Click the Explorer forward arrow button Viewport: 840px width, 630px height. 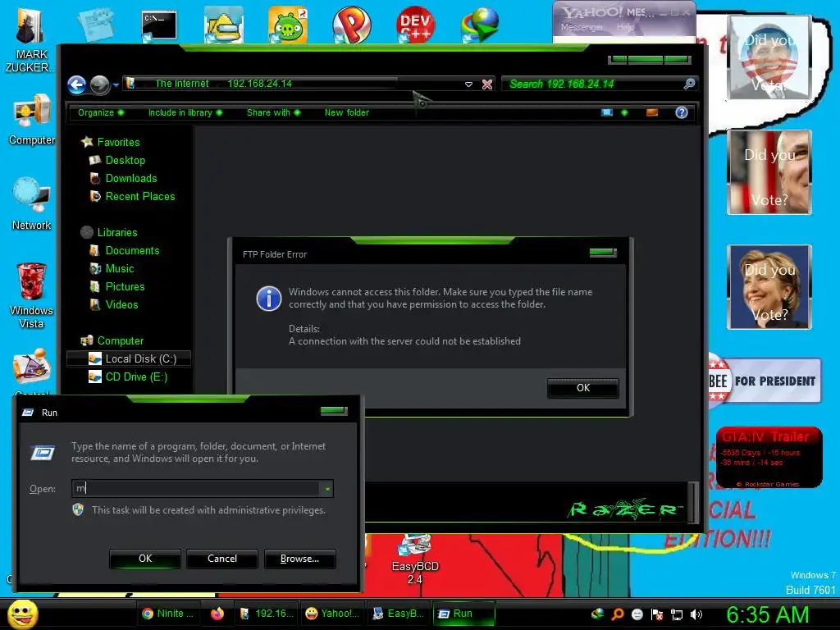click(99, 84)
